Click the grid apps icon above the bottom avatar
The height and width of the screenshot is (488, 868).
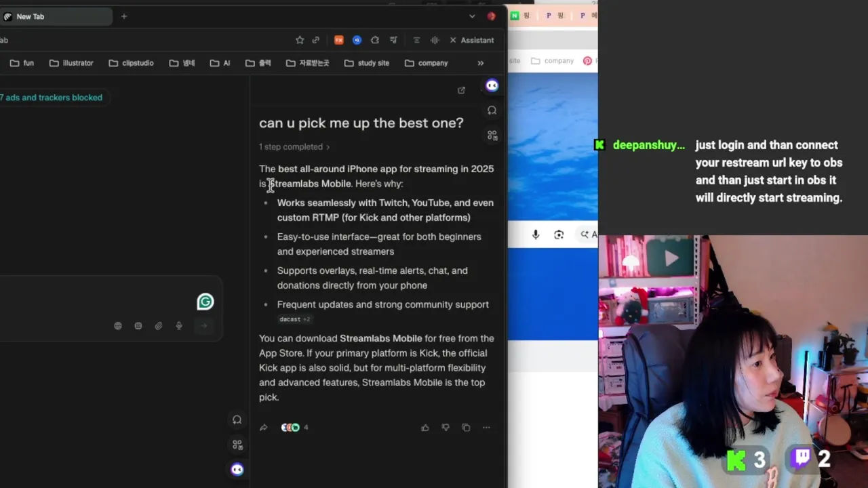[x=237, y=445]
